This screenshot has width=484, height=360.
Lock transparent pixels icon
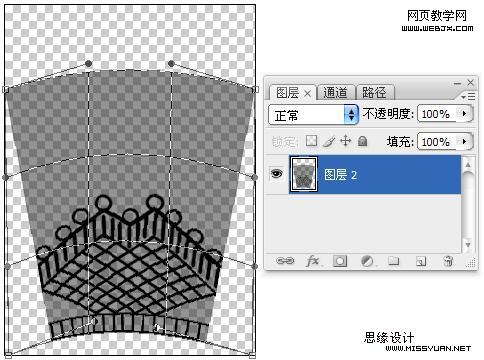[x=311, y=141]
